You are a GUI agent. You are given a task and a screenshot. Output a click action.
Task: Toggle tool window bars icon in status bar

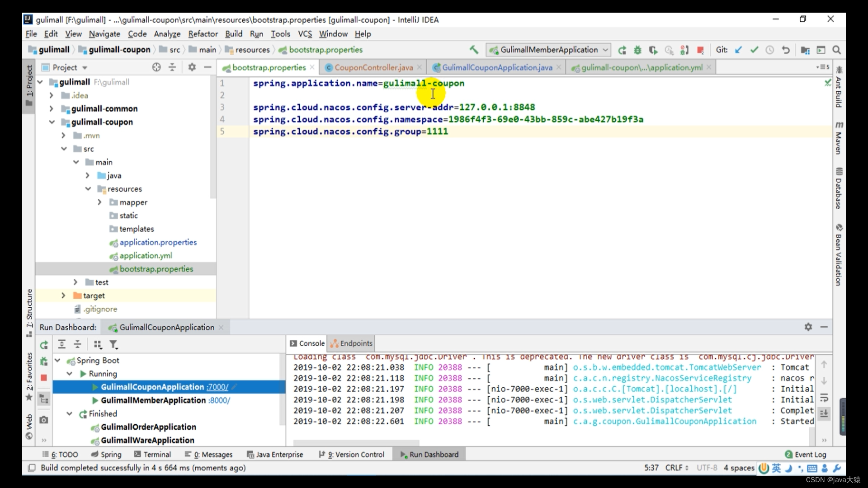pos(32,468)
